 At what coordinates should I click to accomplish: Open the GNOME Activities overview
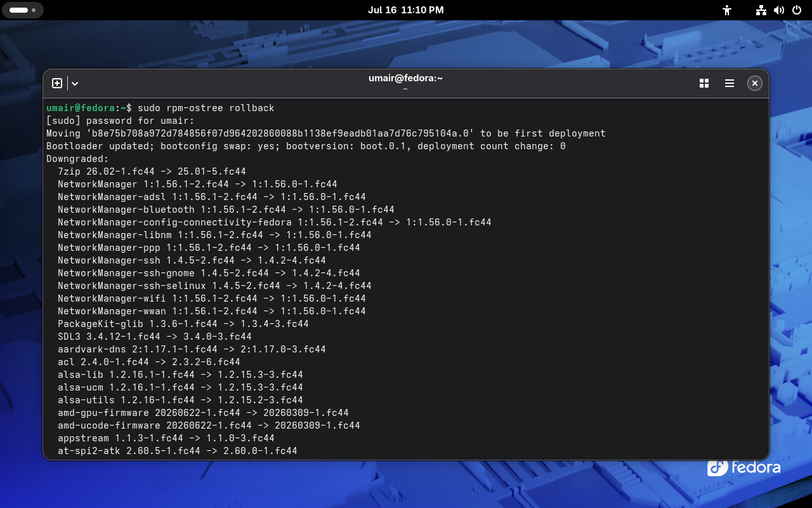pyautogui.click(x=22, y=10)
